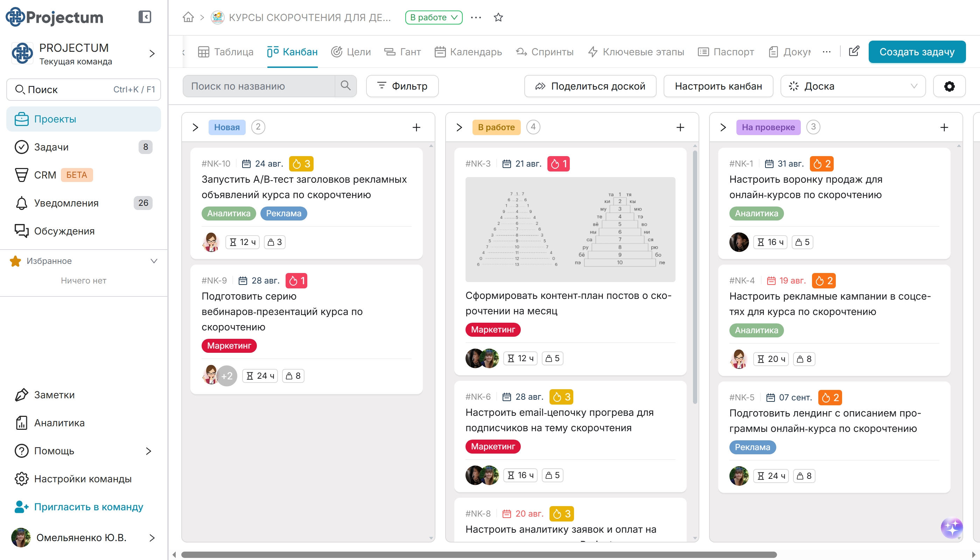The width and height of the screenshot is (980, 560).
Task: Open Настройки команды
Action: click(x=83, y=479)
